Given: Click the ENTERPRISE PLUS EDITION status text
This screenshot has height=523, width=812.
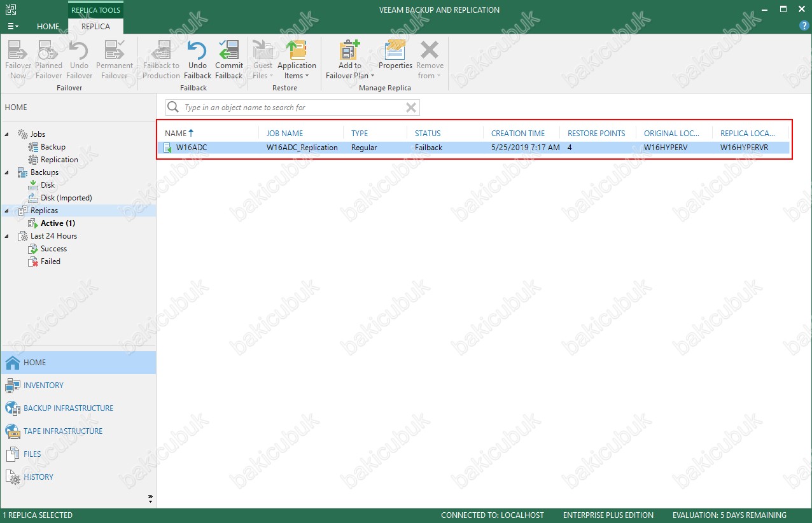Looking at the screenshot, I should point(608,515).
